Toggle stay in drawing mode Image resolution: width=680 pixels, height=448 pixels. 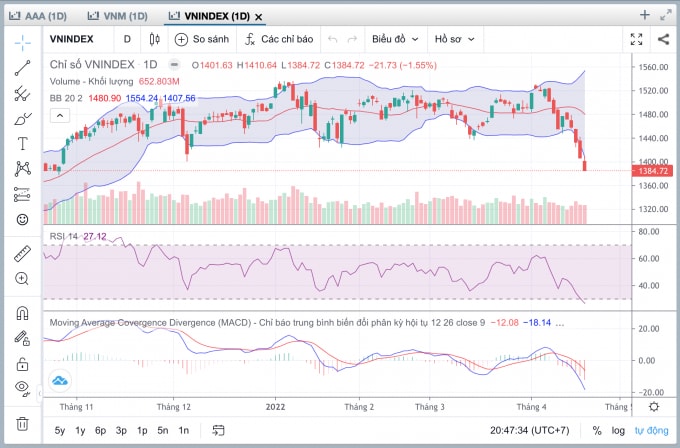coord(23,338)
